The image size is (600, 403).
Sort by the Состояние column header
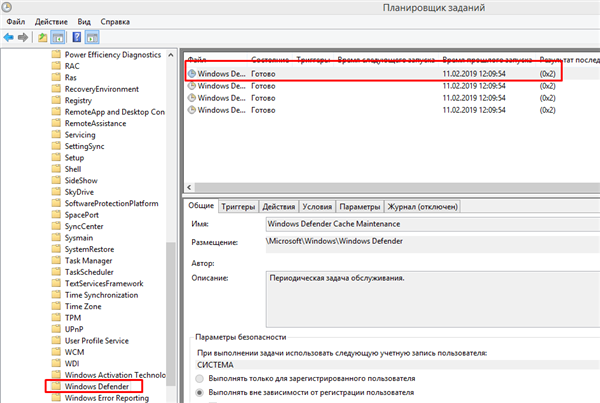pos(270,60)
